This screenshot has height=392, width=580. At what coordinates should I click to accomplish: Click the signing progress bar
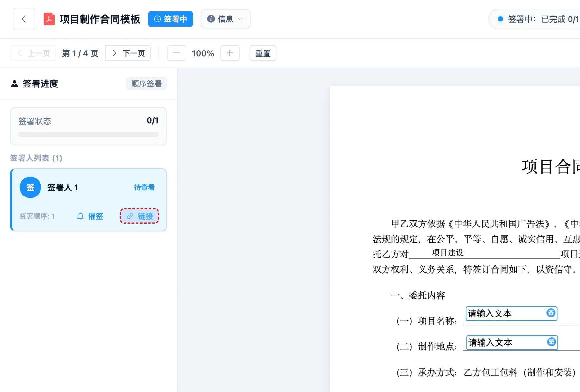(89, 135)
